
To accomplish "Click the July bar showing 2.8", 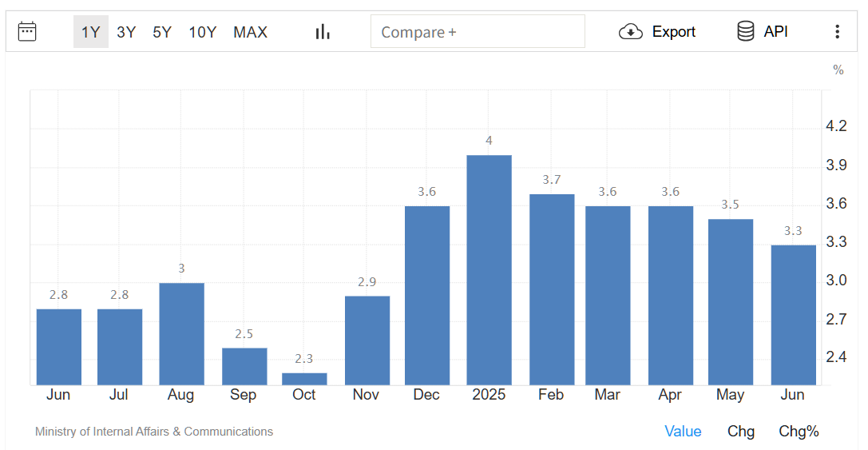I will point(120,347).
